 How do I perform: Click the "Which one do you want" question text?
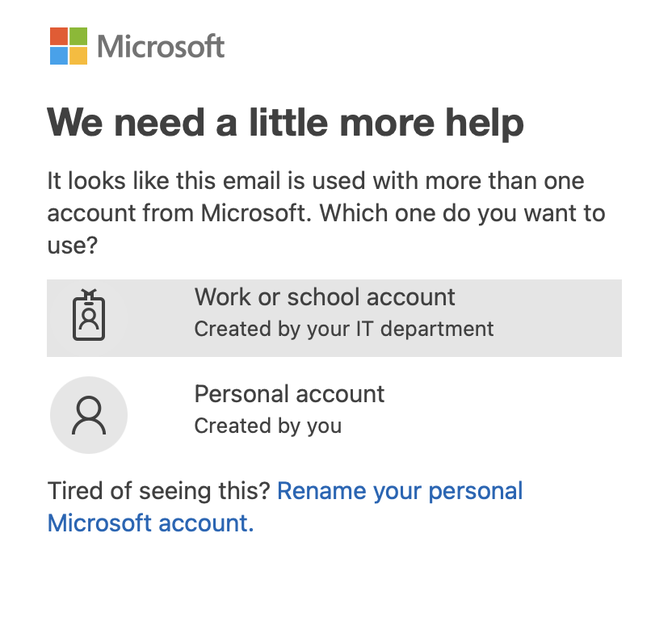475,213
